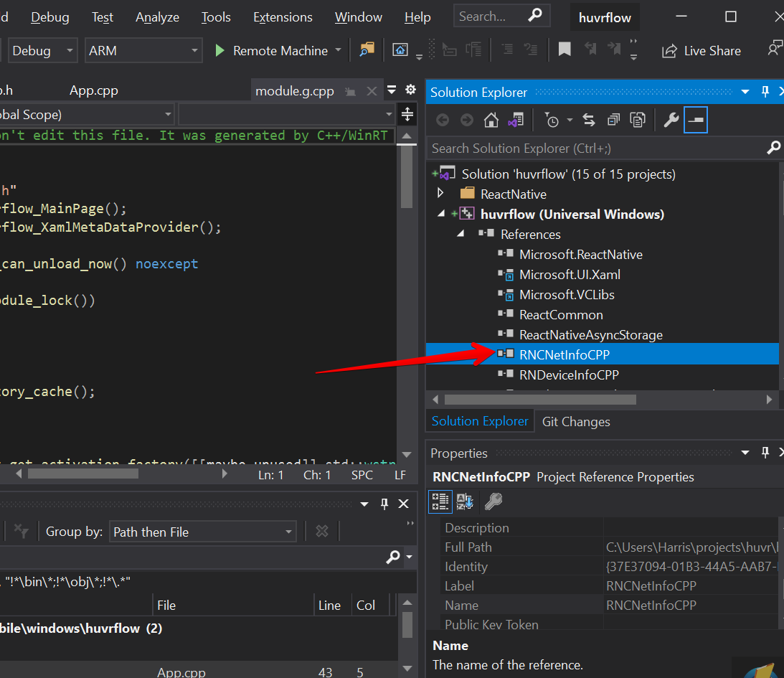Pin the Solution Explorer panel
The image size is (784, 678).
765,92
